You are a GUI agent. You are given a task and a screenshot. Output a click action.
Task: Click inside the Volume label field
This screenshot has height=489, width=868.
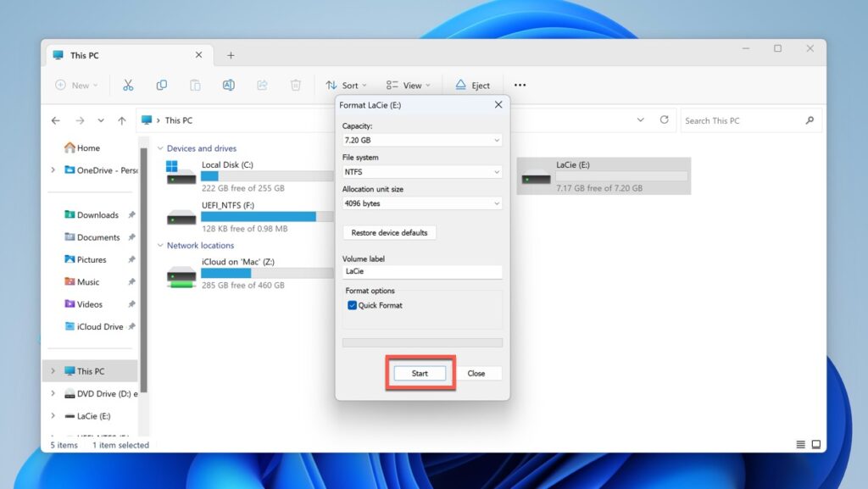click(x=421, y=271)
